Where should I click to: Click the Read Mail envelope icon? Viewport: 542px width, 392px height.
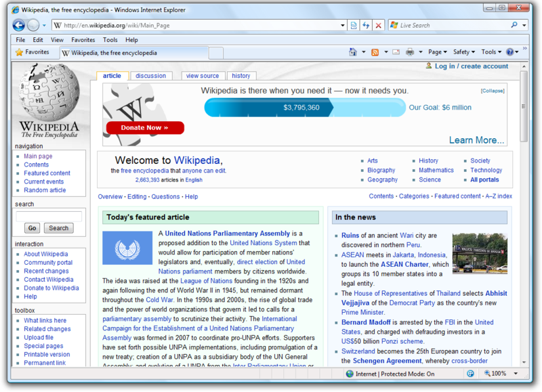(396, 52)
